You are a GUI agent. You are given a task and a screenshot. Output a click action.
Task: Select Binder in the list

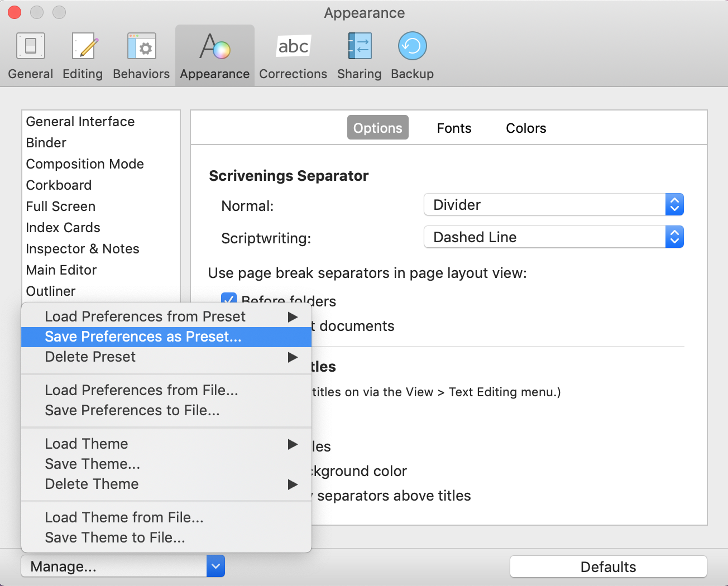101,143
